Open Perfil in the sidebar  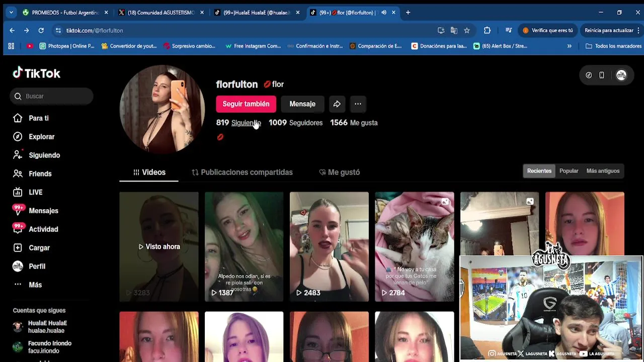[29, 266]
